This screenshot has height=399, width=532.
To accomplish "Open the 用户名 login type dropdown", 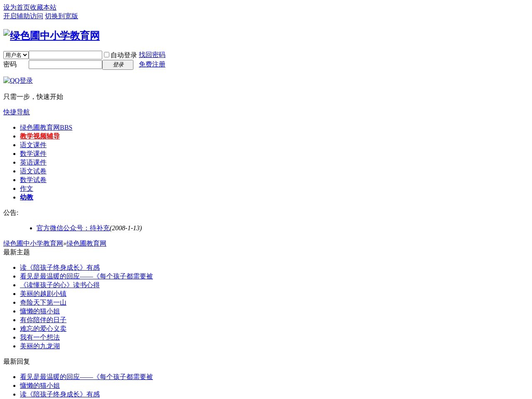I will click(16, 55).
